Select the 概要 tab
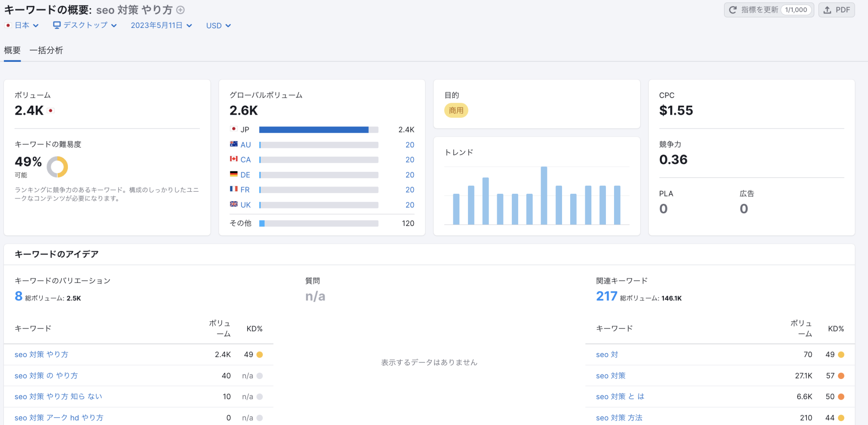The height and width of the screenshot is (425, 868). click(12, 50)
